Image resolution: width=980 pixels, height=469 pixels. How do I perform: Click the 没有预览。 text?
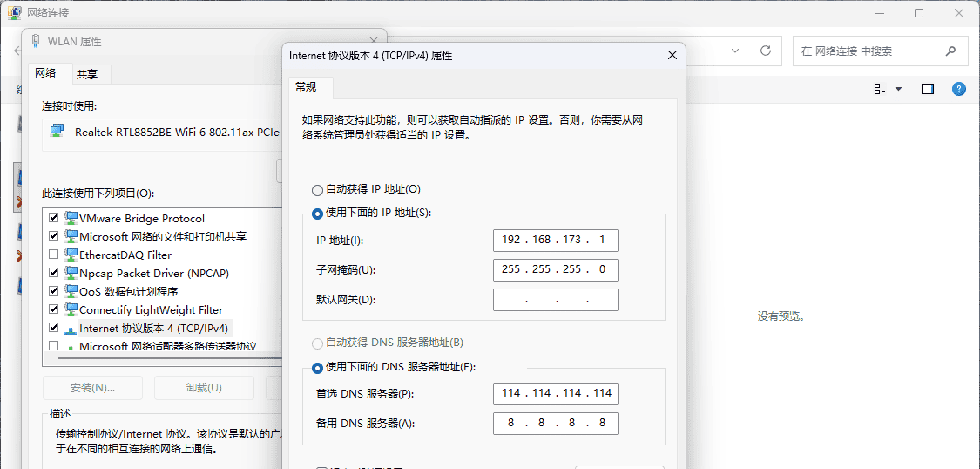tap(781, 316)
